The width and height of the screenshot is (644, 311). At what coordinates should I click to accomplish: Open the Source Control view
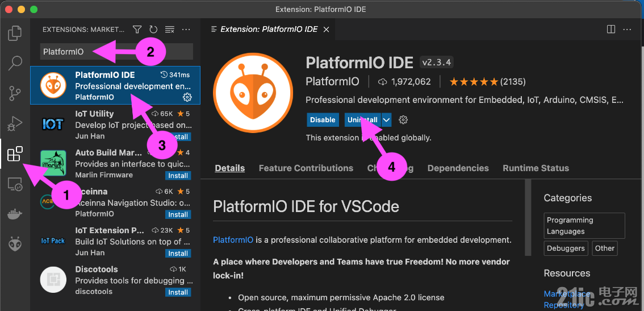pyautogui.click(x=15, y=93)
